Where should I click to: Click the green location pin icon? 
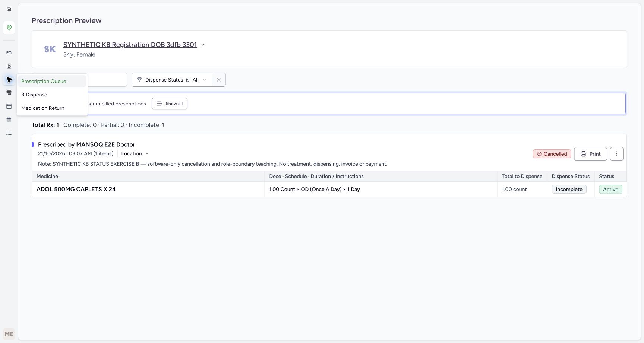click(x=9, y=28)
